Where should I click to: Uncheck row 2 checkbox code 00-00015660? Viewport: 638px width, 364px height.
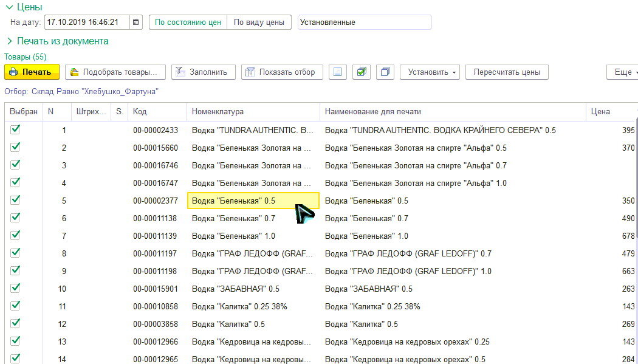click(15, 147)
